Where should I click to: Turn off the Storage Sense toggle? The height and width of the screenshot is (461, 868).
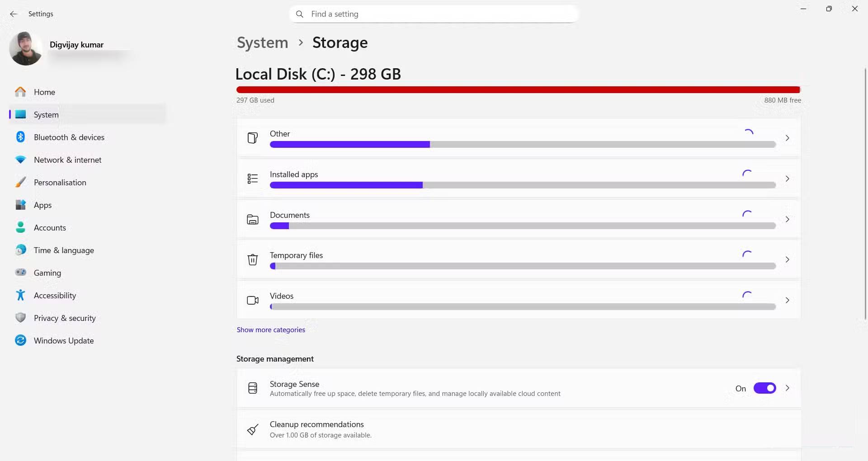point(764,388)
